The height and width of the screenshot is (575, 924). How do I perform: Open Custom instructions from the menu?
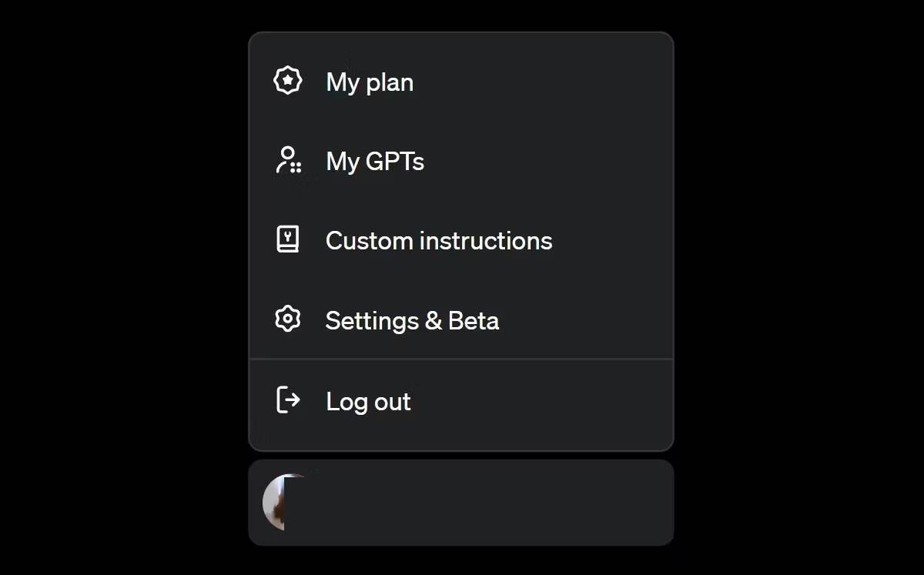460,240
